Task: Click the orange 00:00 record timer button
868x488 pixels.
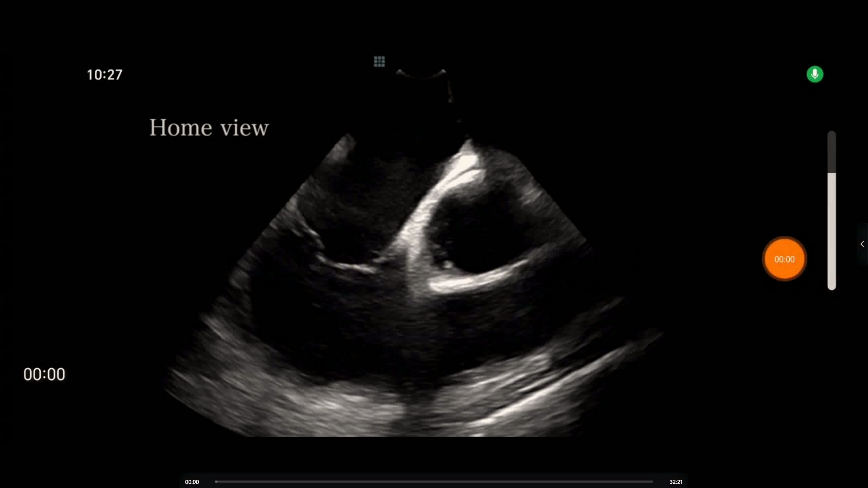Action: (784, 259)
